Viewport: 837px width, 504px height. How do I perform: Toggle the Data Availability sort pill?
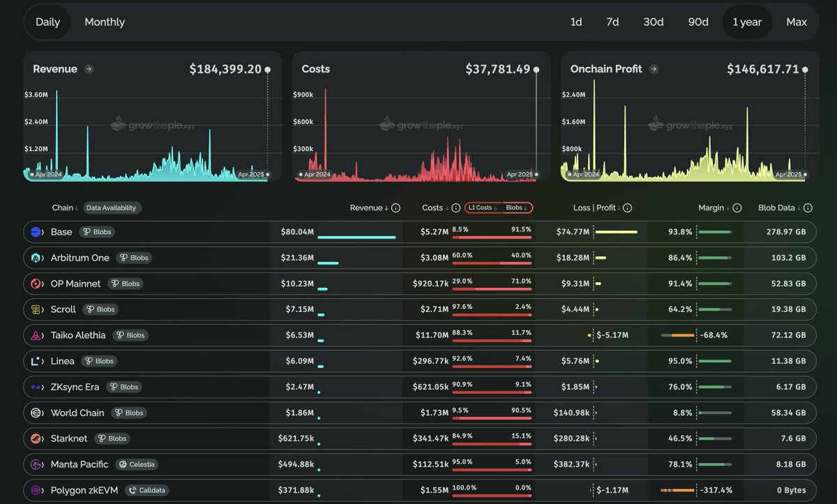pyautogui.click(x=112, y=208)
